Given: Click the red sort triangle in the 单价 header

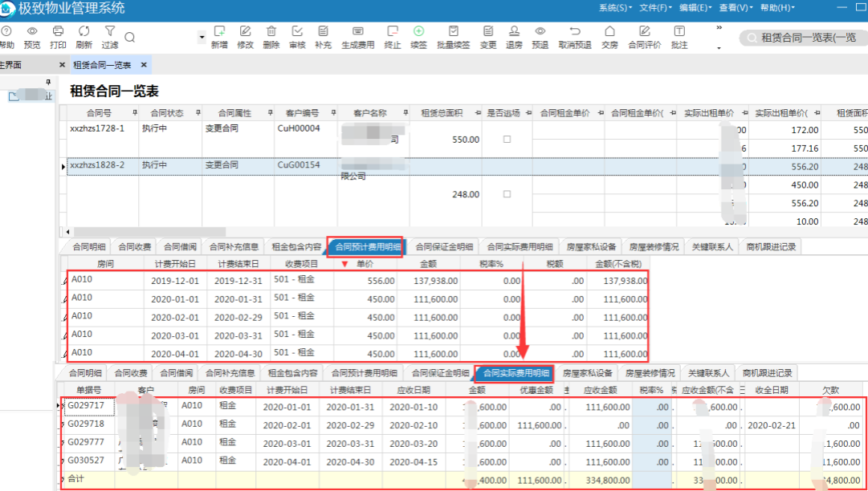Looking at the screenshot, I should pos(345,264).
